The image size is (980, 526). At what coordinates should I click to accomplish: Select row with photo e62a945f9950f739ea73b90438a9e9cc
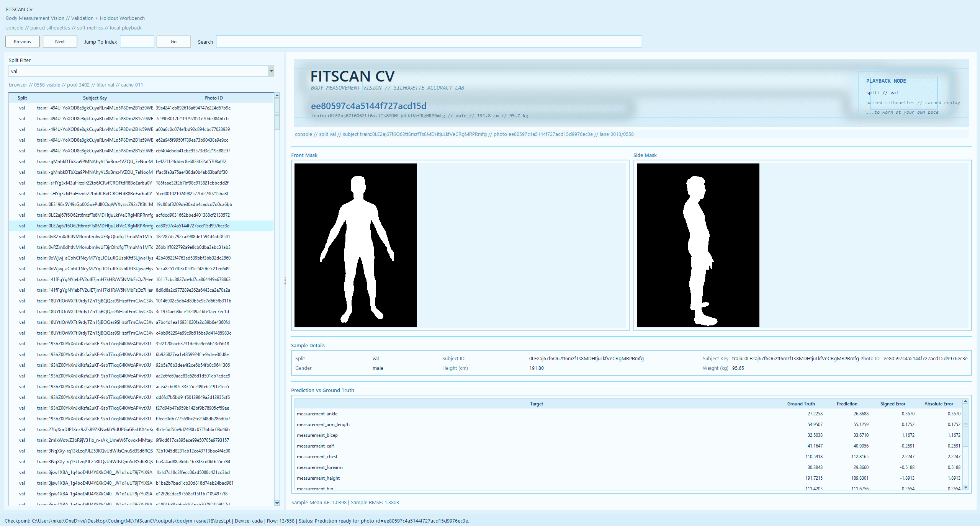coord(141,140)
